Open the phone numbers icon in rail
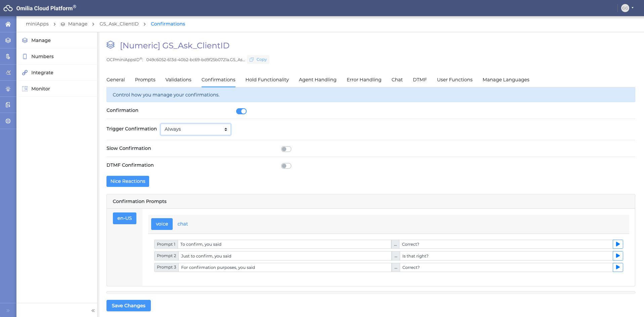This screenshot has height=317, width=644. (x=8, y=56)
